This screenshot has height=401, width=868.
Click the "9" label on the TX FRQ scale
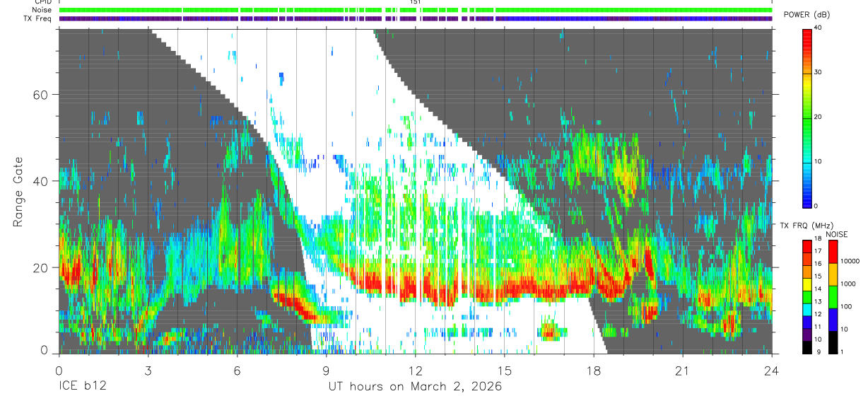[819, 352]
